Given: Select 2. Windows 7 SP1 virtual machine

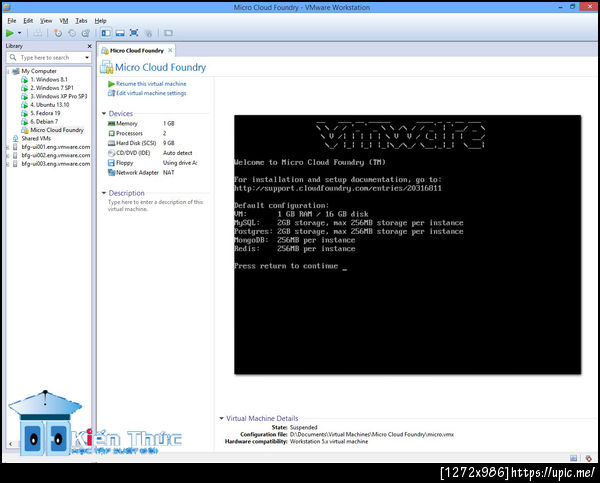Looking at the screenshot, I should (x=52, y=88).
